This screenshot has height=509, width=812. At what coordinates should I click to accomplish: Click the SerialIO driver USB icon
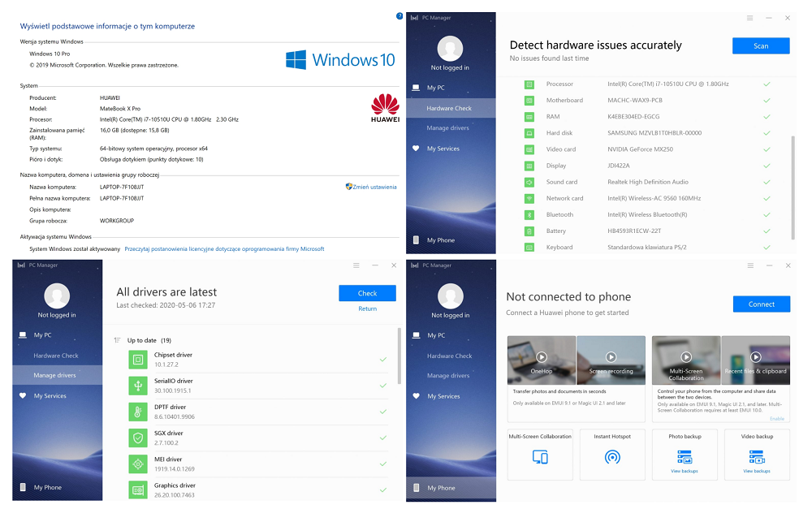pyautogui.click(x=138, y=386)
